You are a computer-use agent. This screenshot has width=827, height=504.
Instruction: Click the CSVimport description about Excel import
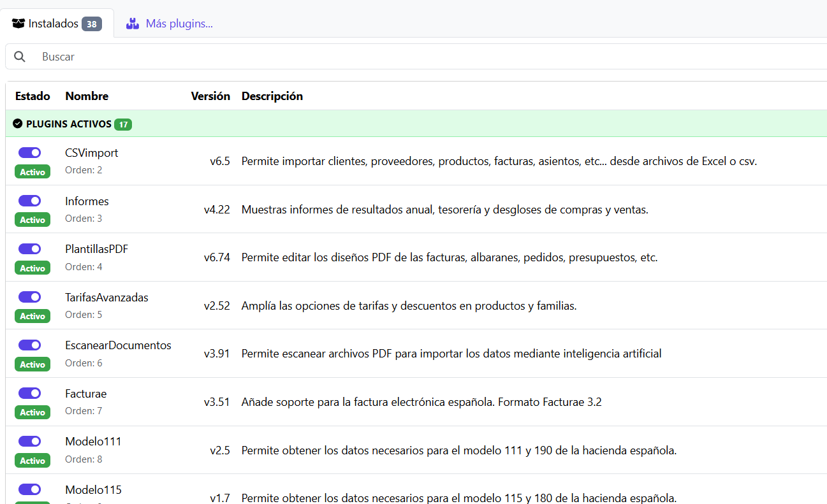(499, 162)
